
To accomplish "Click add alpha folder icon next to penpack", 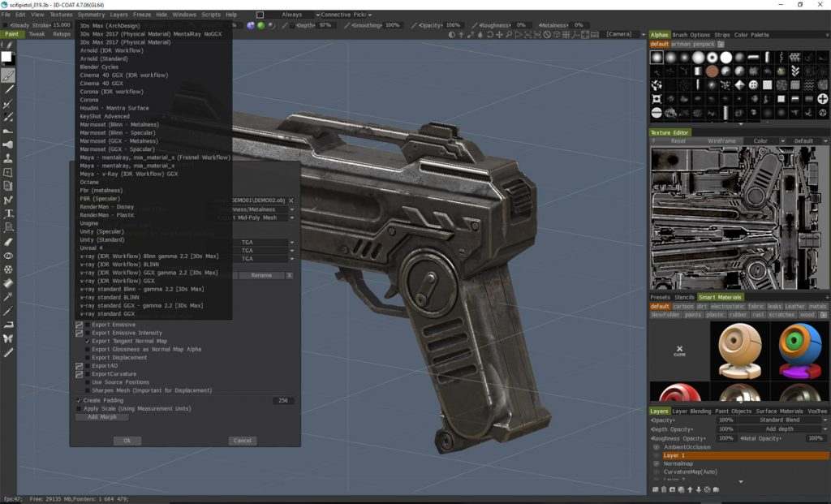I will [x=721, y=44].
